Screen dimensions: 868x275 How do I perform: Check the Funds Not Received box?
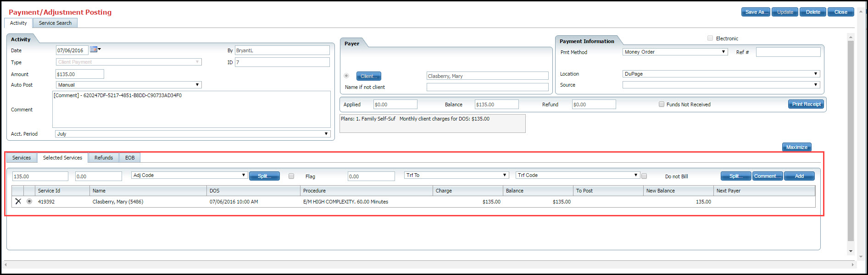coord(662,104)
